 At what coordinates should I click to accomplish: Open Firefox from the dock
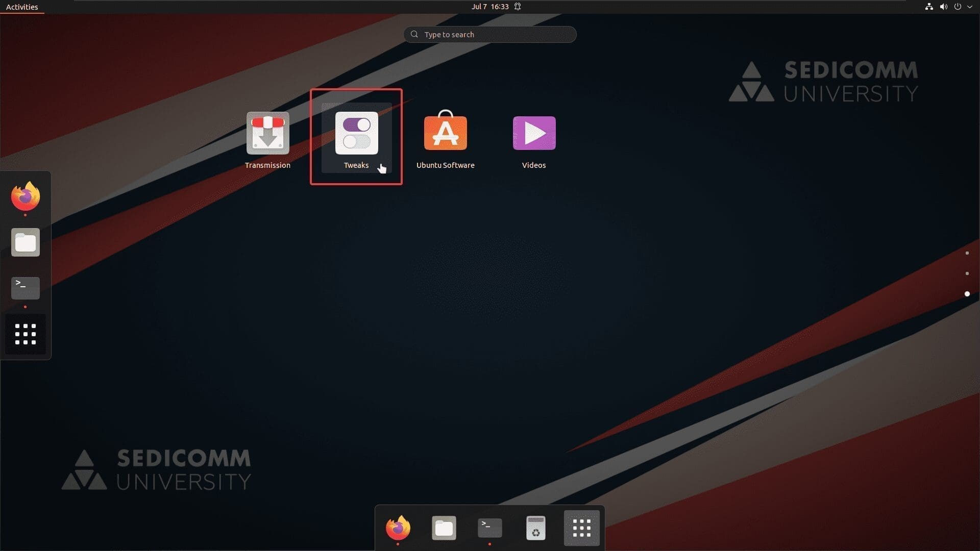(x=397, y=527)
